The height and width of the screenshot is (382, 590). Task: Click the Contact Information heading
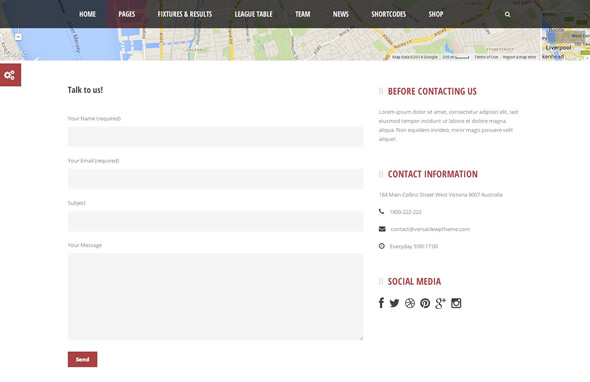(433, 174)
